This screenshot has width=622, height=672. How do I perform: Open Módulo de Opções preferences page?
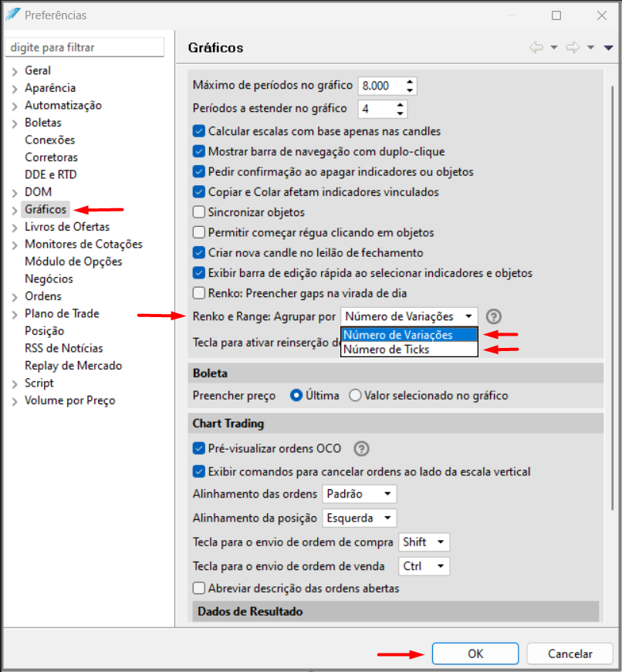point(73,262)
